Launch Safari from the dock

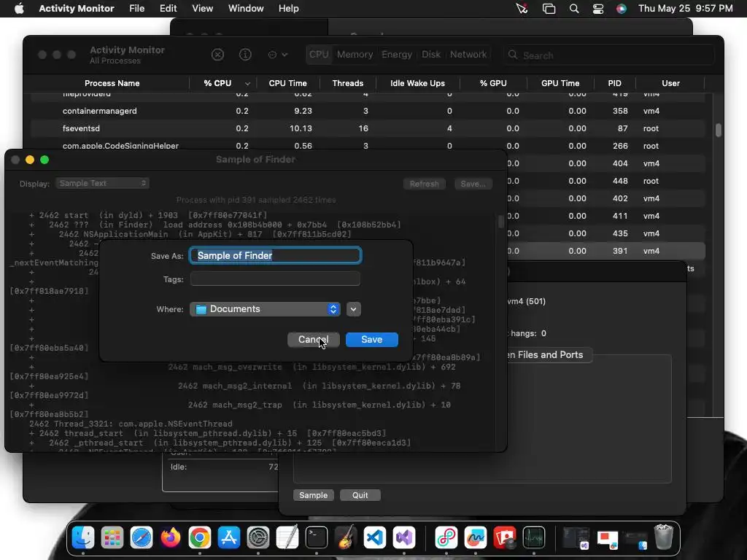[x=142, y=538]
